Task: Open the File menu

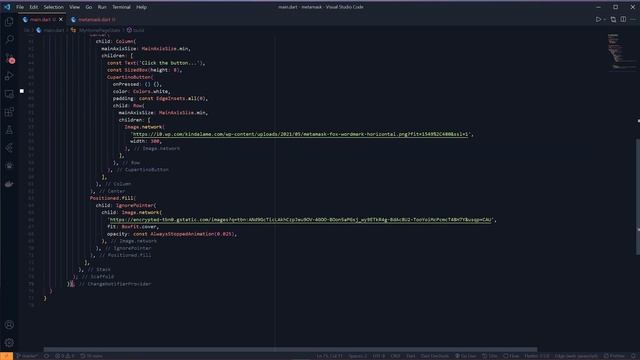Action: point(20,7)
